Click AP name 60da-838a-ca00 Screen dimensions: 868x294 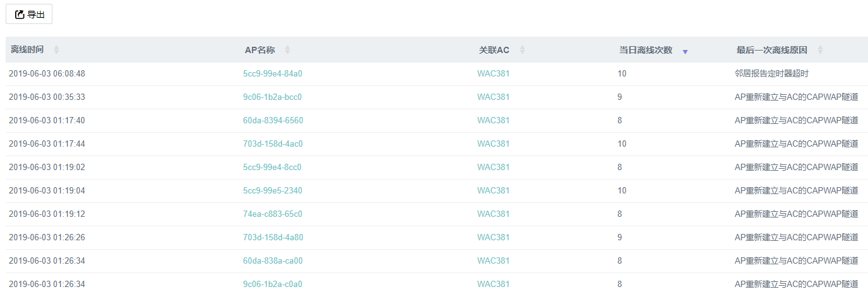pos(273,260)
